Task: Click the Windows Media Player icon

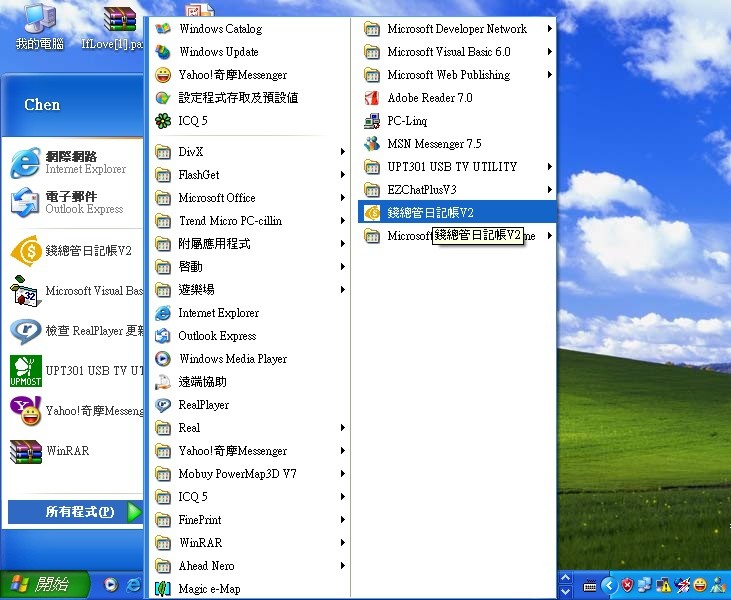Action: tap(163, 359)
